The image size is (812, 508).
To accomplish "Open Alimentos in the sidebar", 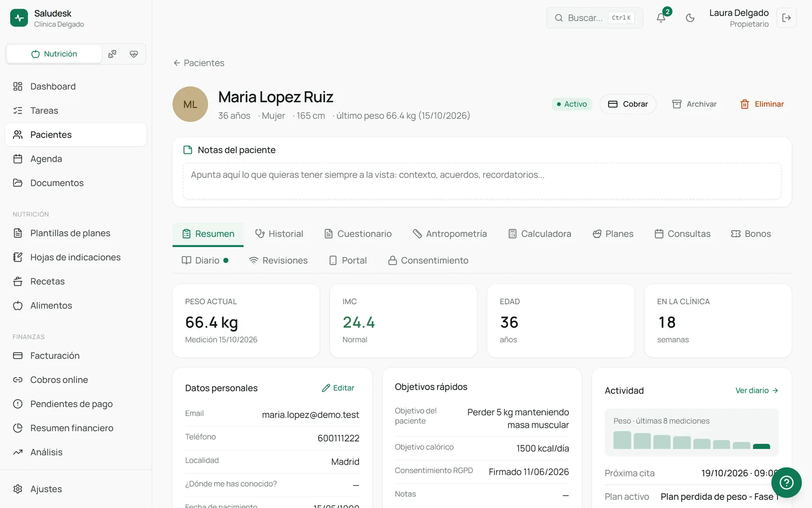I will pos(76,306).
